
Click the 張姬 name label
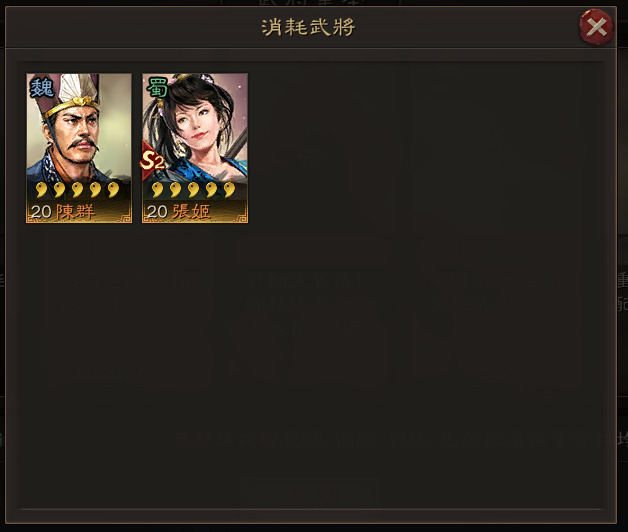[191, 212]
